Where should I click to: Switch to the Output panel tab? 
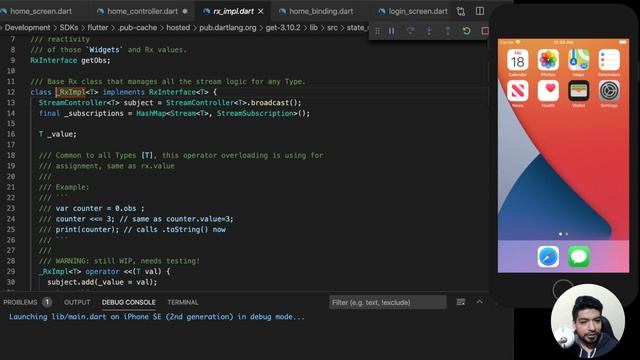(x=77, y=302)
